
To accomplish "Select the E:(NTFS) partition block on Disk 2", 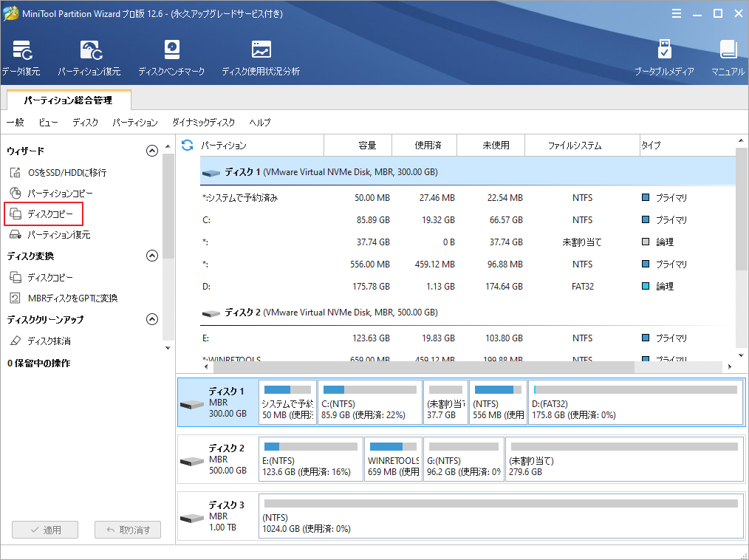I will click(x=309, y=459).
